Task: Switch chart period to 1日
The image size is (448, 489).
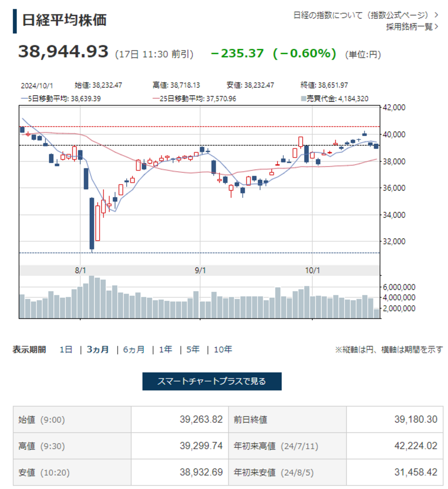Action: coord(66,350)
